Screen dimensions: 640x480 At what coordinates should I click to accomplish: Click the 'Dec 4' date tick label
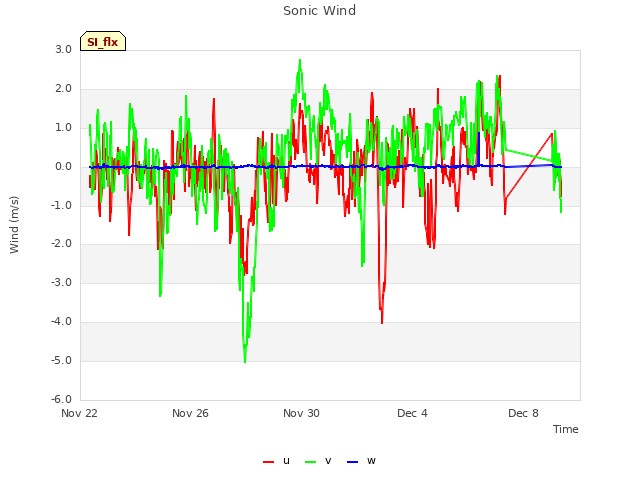(412, 413)
